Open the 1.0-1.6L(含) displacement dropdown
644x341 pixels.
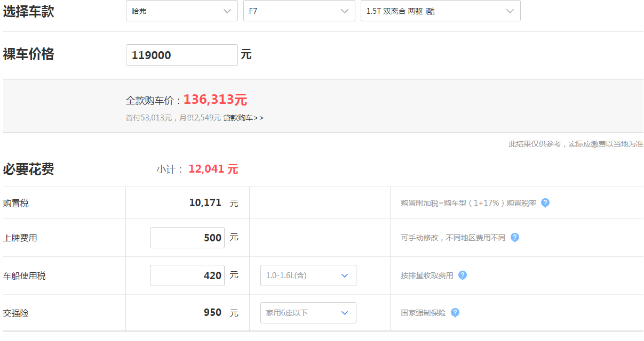pyautogui.click(x=308, y=275)
